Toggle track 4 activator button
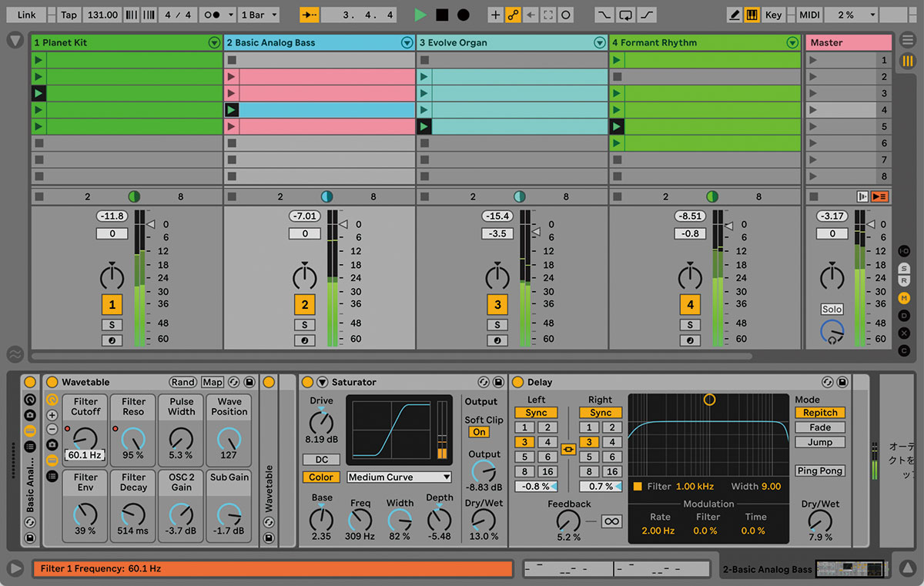Viewport: 924px width, 586px height. pyautogui.click(x=690, y=304)
